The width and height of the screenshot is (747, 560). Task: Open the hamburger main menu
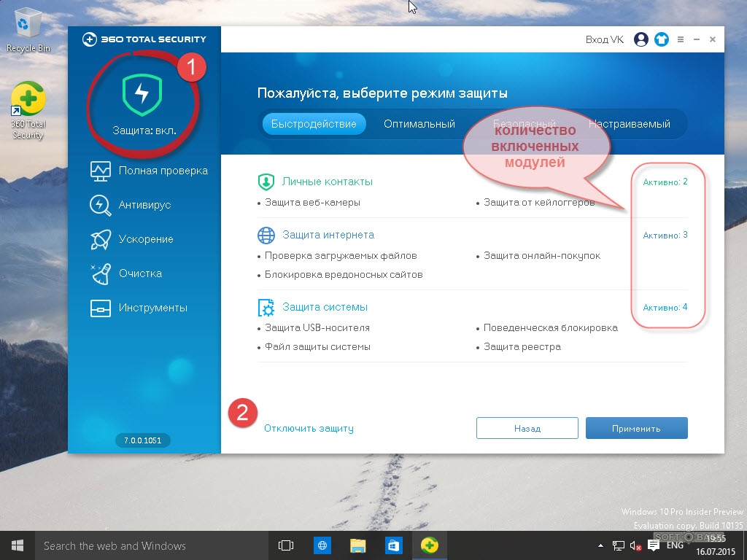681,39
